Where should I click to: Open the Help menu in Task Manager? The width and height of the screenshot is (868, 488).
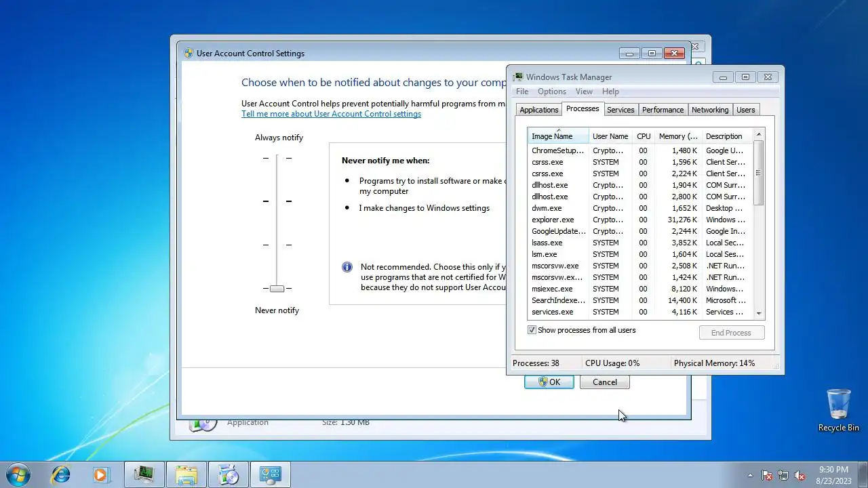pos(610,91)
